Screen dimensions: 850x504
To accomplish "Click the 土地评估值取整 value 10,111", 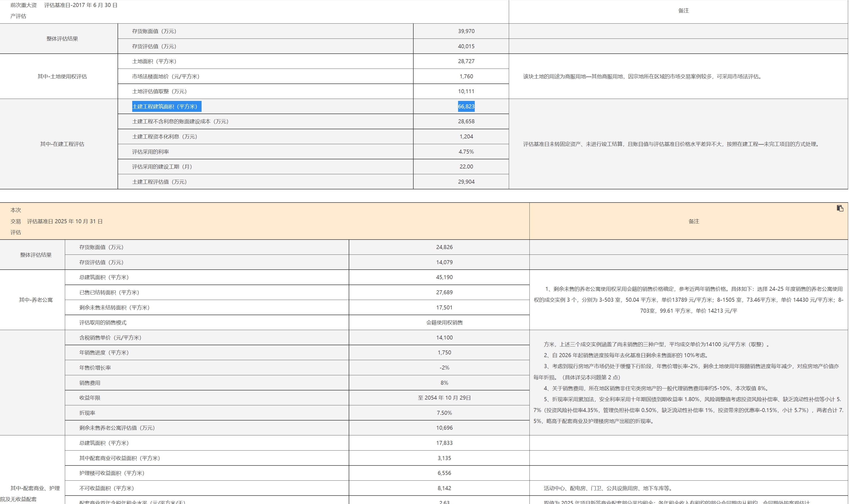I will point(466,91).
